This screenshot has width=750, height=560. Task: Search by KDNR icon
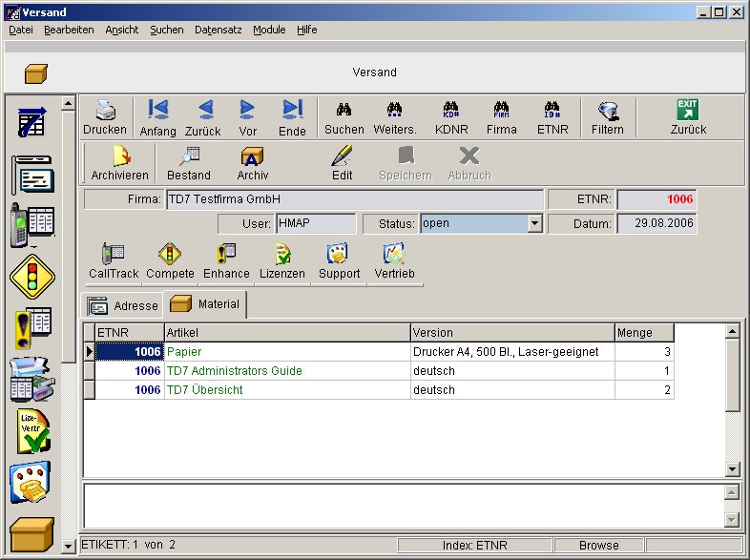pos(451,116)
